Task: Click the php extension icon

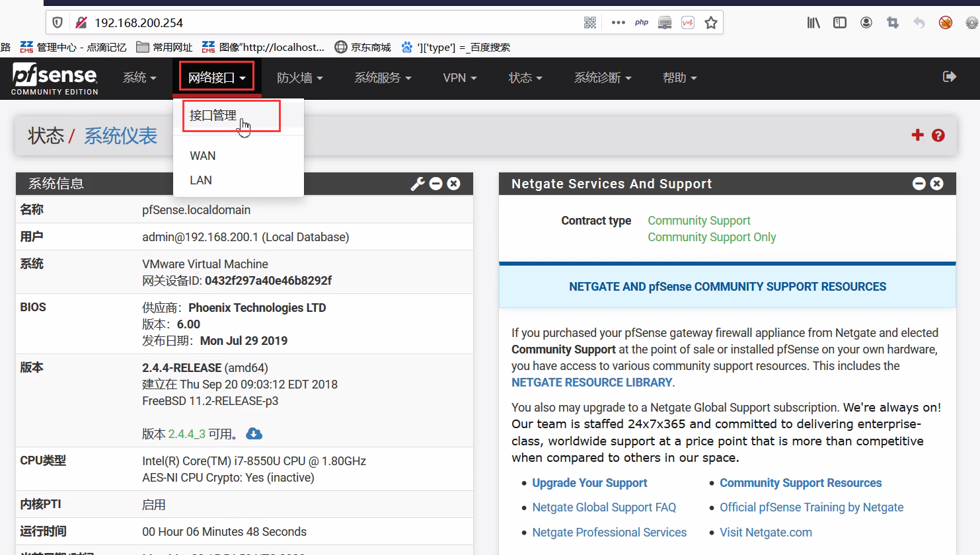Action: click(x=642, y=22)
